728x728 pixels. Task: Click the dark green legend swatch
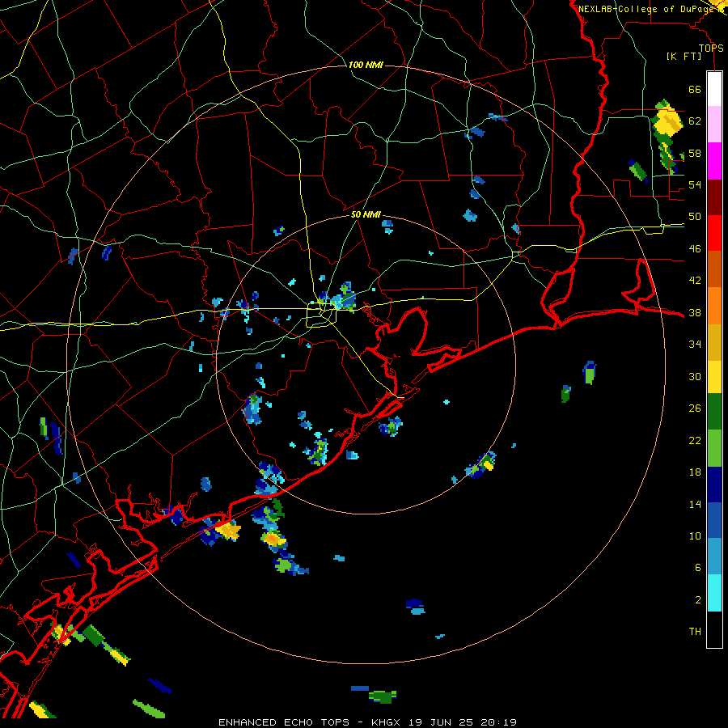[x=714, y=412]
